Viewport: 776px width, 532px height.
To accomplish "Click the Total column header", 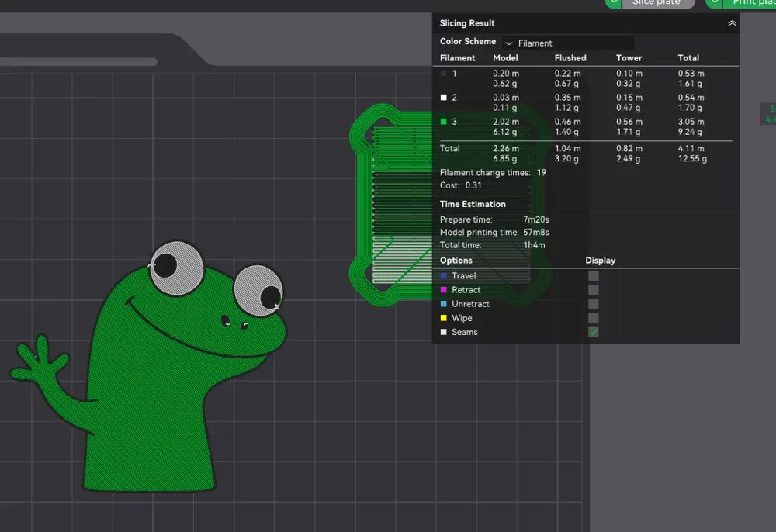I will tap(688, 58).
